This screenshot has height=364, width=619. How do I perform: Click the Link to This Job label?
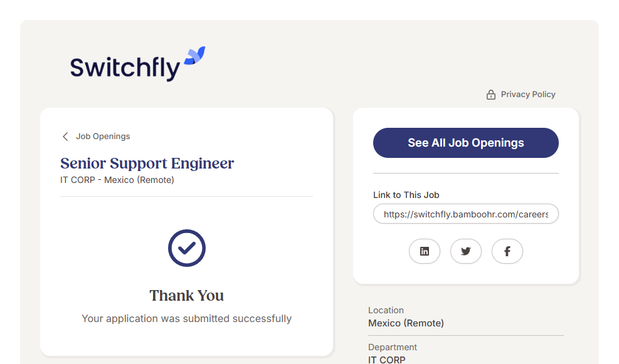click(406, 195)
